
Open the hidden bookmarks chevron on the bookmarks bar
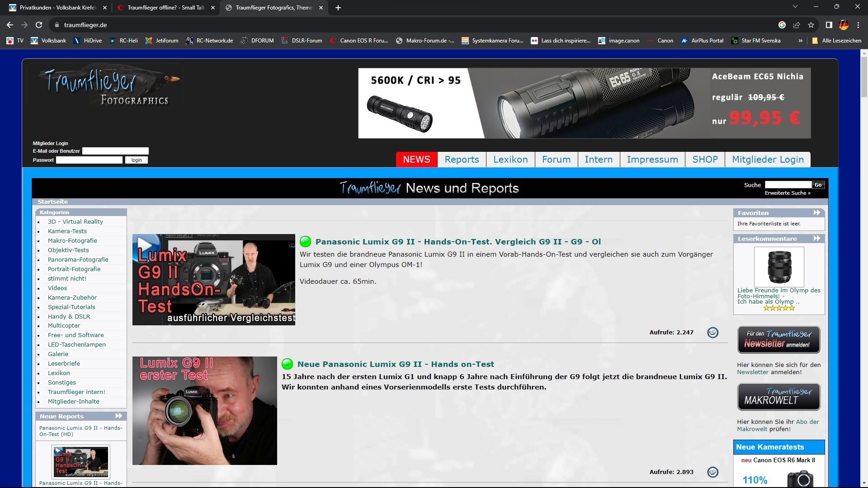[x=801, y=41]
